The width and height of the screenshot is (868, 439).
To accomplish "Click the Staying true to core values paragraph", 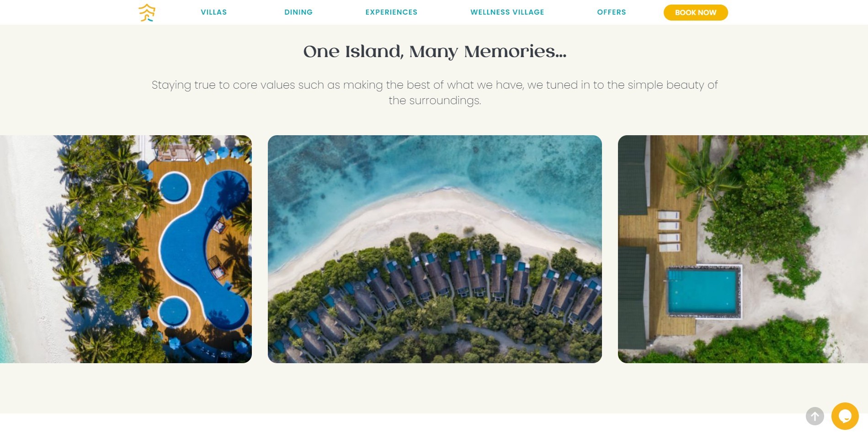I will [435, 93].
